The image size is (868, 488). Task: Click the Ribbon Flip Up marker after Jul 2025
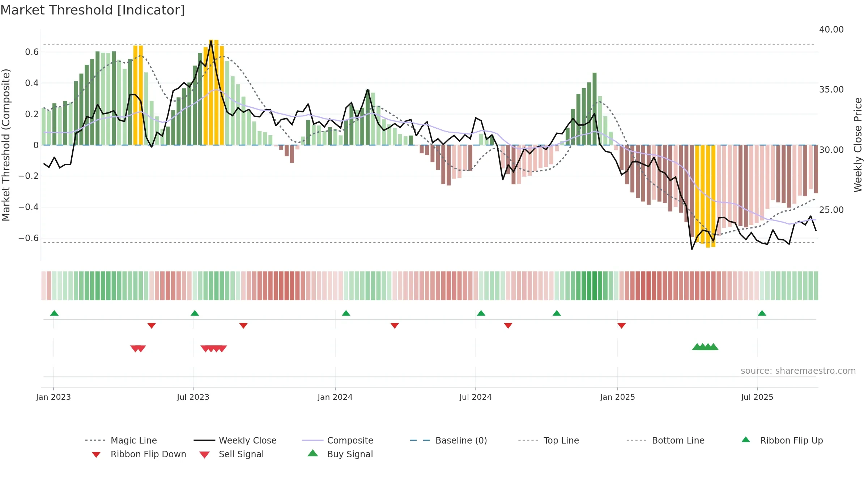tap(762, 313)
